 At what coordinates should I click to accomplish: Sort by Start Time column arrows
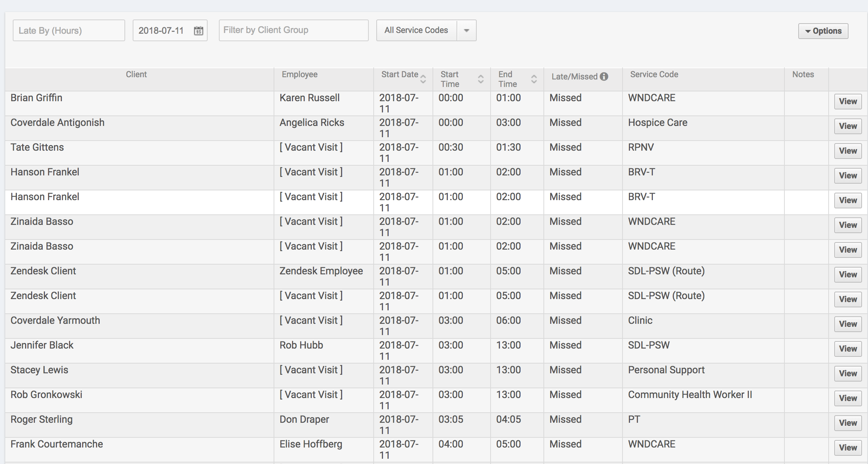(481, 79)
